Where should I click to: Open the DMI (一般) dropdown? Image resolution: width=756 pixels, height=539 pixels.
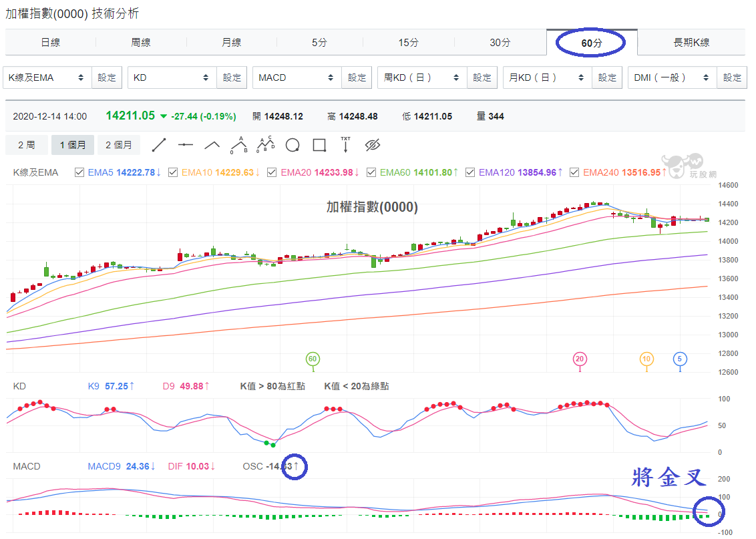point(672,77)
